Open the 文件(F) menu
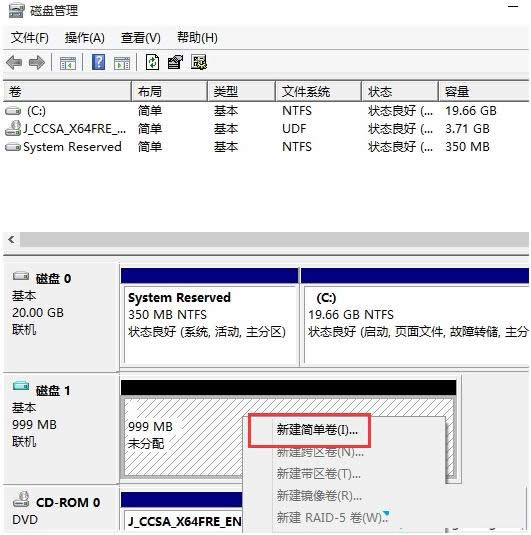Viewport: 531px width, 535px height. coord(30,38)
